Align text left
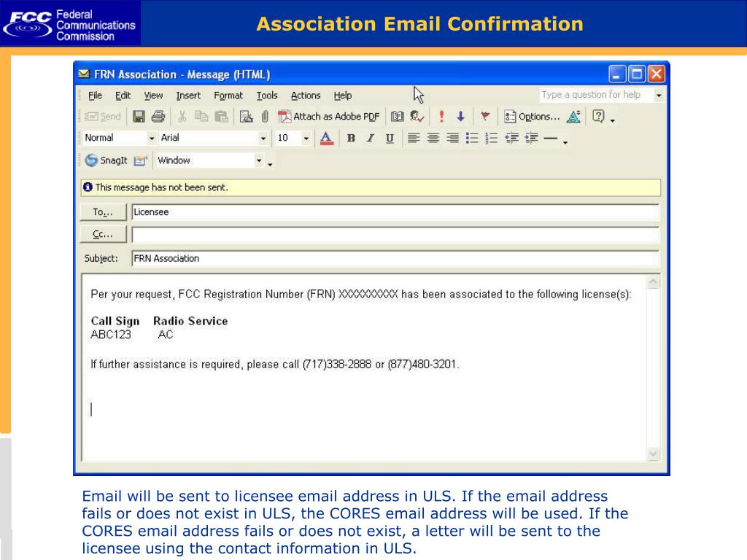 pyautogui.click(x=414, y=138)
